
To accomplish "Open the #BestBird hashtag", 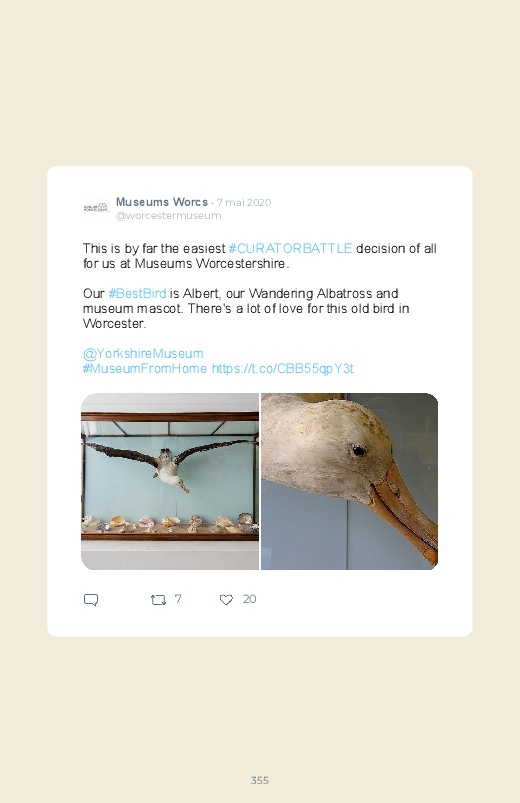I will coord(137,293).
